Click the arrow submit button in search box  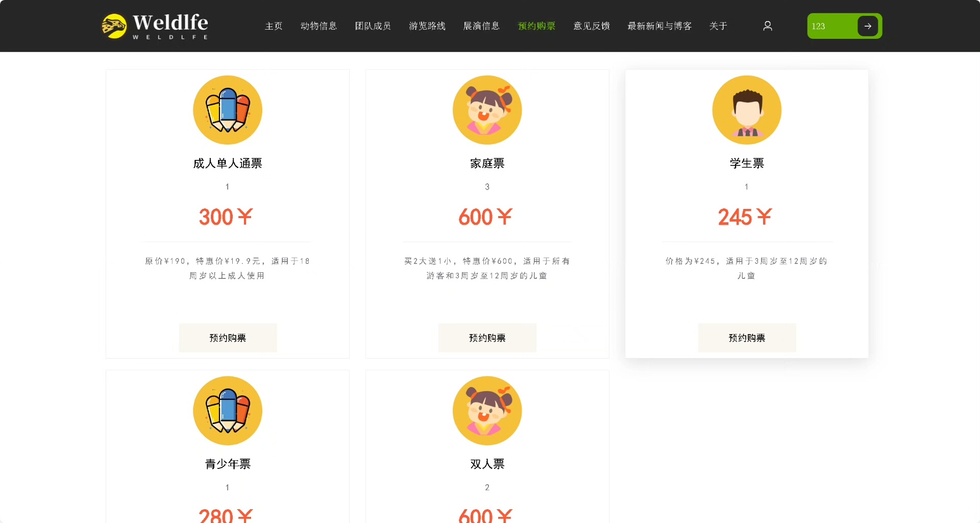[x=868, y=26]
